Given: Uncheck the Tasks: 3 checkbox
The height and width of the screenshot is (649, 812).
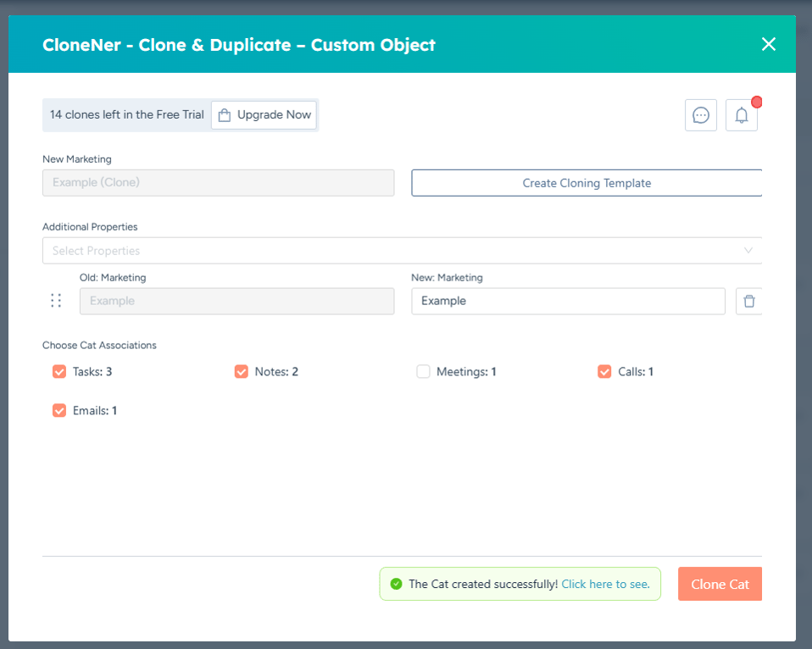Looking at the screenshot, I should tap(59, 372).
